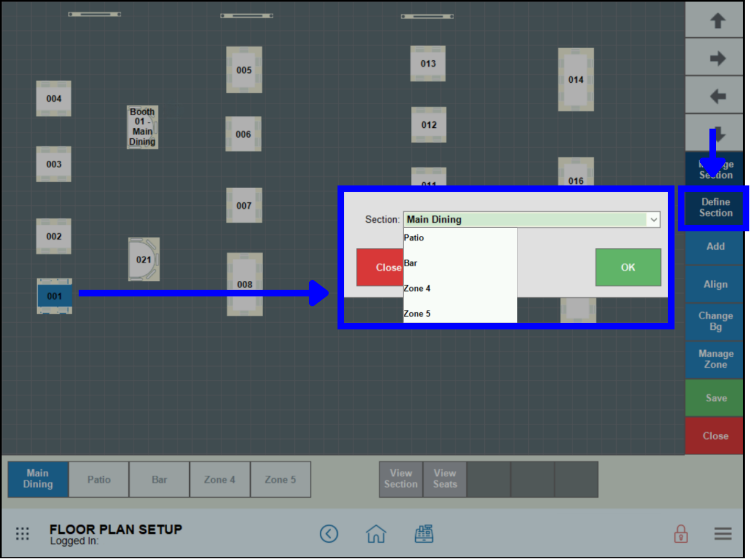
Task: Click the cash register icon
Action: 424,534
